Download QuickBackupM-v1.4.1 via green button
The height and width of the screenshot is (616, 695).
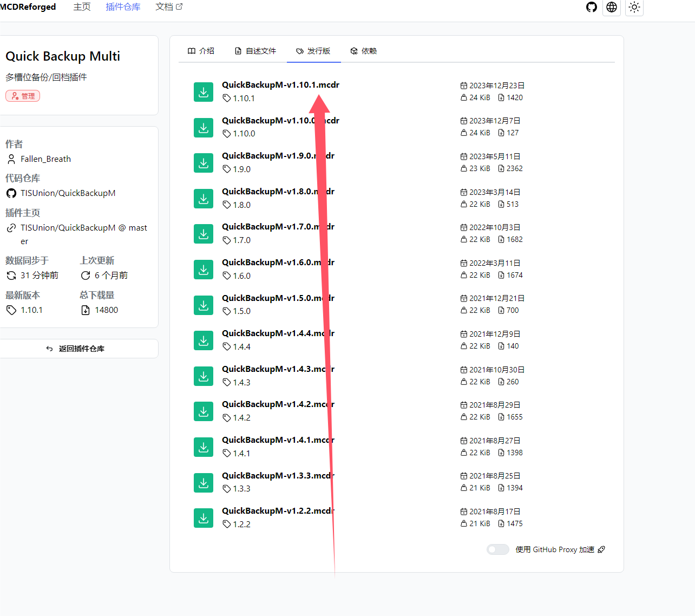pyautogui.click(x=204, y=447)
